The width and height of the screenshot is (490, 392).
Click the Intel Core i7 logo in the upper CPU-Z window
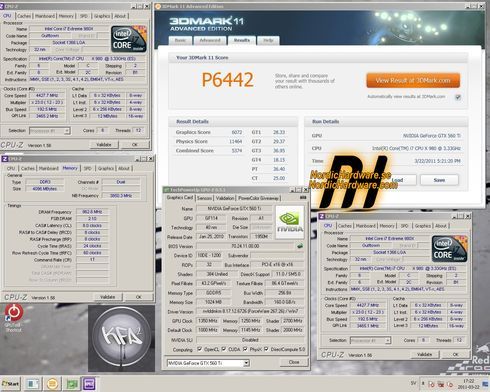[x=129, y=39]
